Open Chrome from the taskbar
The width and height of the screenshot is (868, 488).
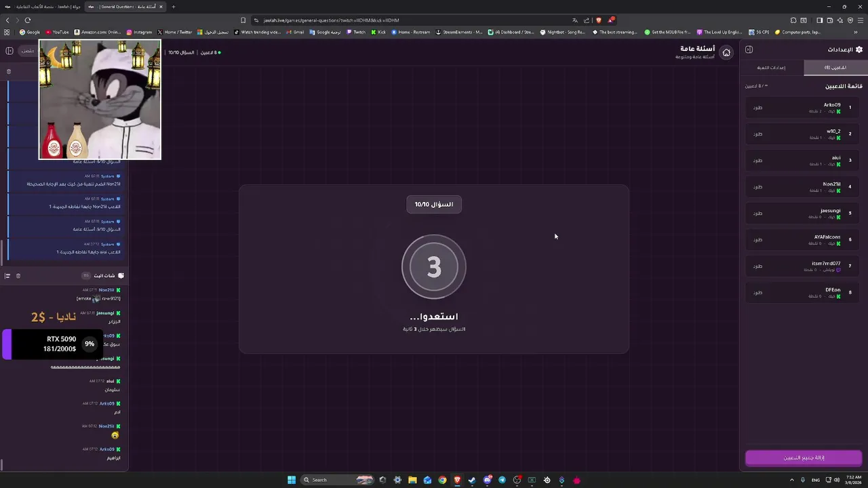tap(442, 480)
